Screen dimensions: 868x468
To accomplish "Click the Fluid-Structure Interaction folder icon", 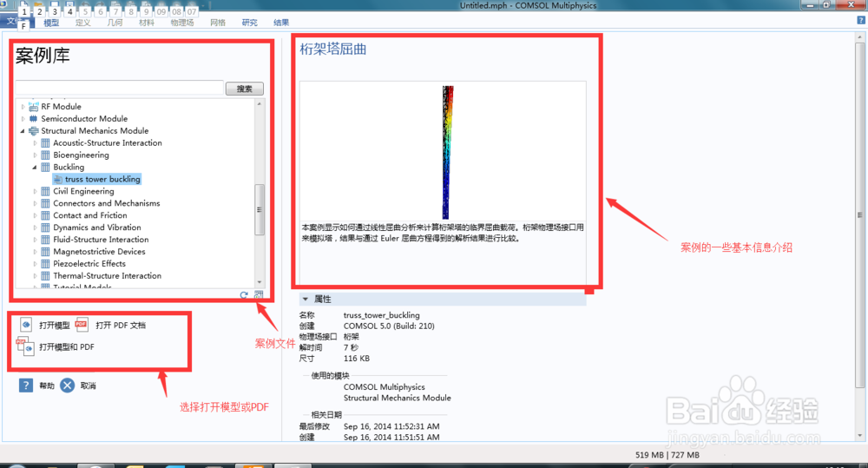I will point(46,240).
